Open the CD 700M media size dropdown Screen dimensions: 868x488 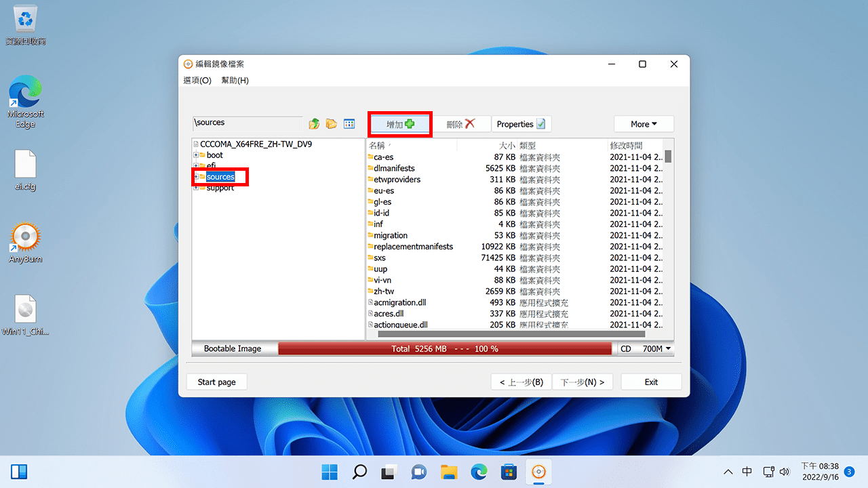tap(645, 349)
